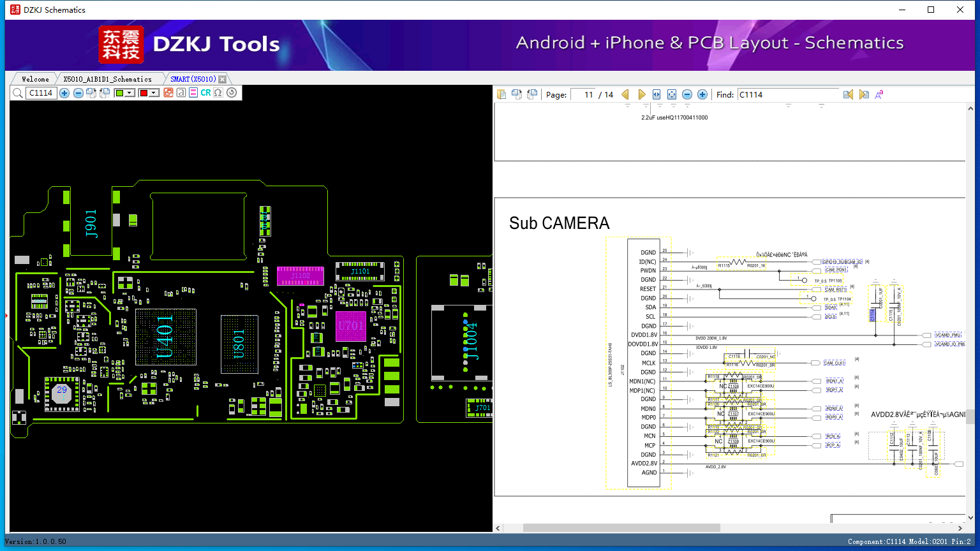Image resolution: width=980 pixels, height=551 pixels.
Task: Toggle the orange overlapping squares icon
Action: [x=168, y=93]
